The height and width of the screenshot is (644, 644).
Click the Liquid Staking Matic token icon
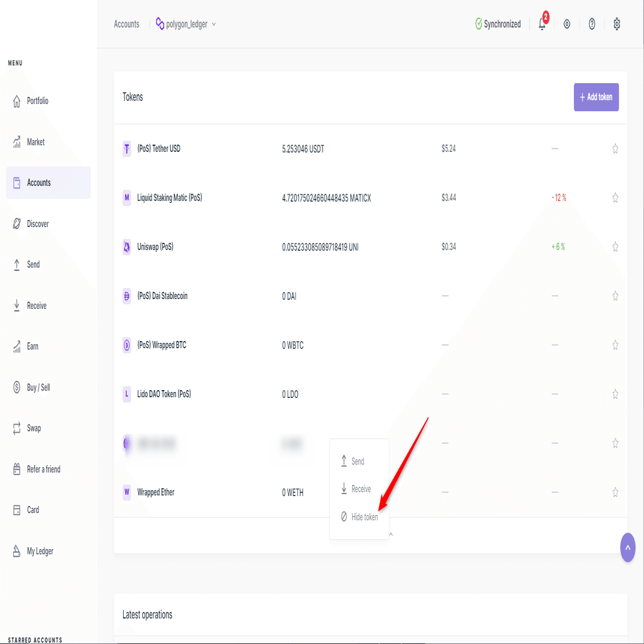(x=127, y=198)
